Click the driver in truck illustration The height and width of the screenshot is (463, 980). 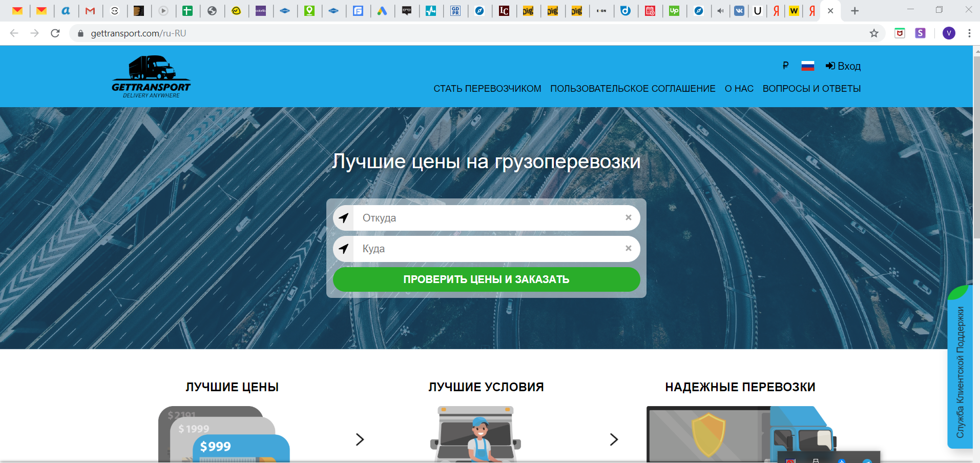point(475,434)
